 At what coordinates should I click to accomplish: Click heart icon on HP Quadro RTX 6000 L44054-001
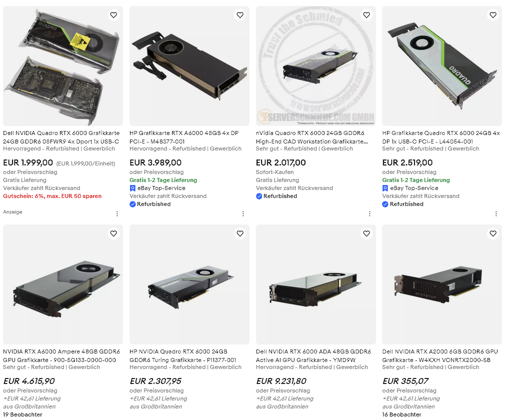493,15
